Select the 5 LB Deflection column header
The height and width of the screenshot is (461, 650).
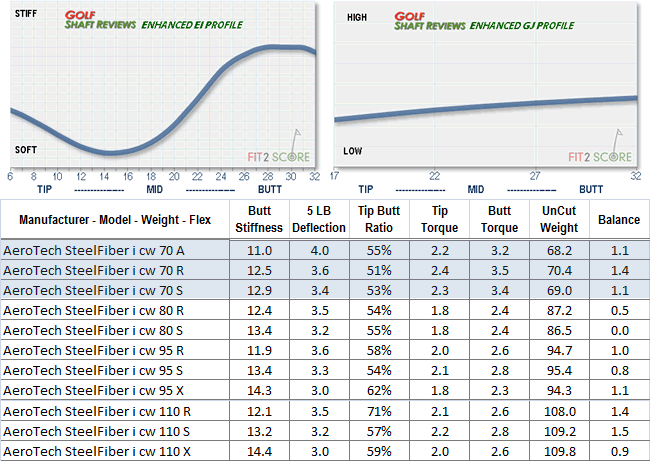(x=319, y=219)
